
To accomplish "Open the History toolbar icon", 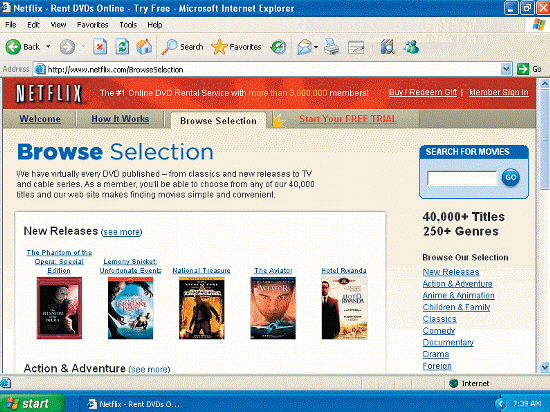I will [279, 47].
